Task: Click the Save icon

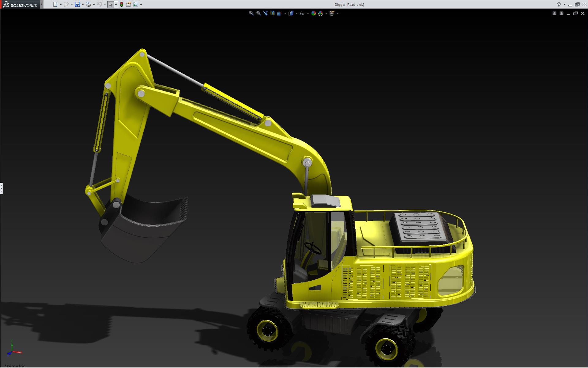Action: click(77, 4)
